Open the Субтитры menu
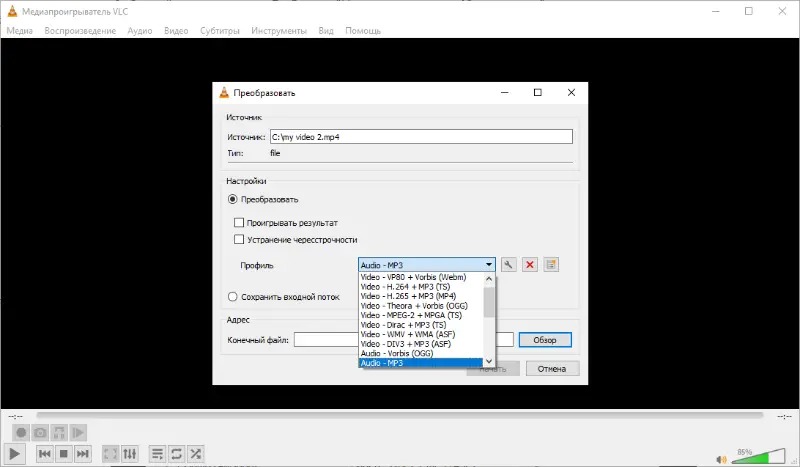800x467 pixels. pyautogui.click(x=220, y=31)
